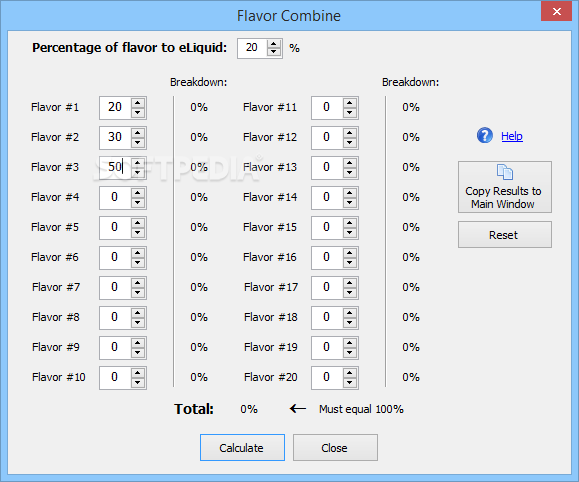Increase Flavor #1 value with up arrow
Image resolution: width=579 pixels, height=482 pixels.
tap(138, 103)
